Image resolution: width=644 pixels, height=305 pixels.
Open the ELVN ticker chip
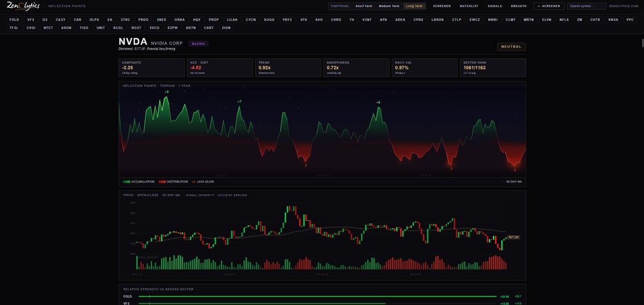tap(547, 20)
